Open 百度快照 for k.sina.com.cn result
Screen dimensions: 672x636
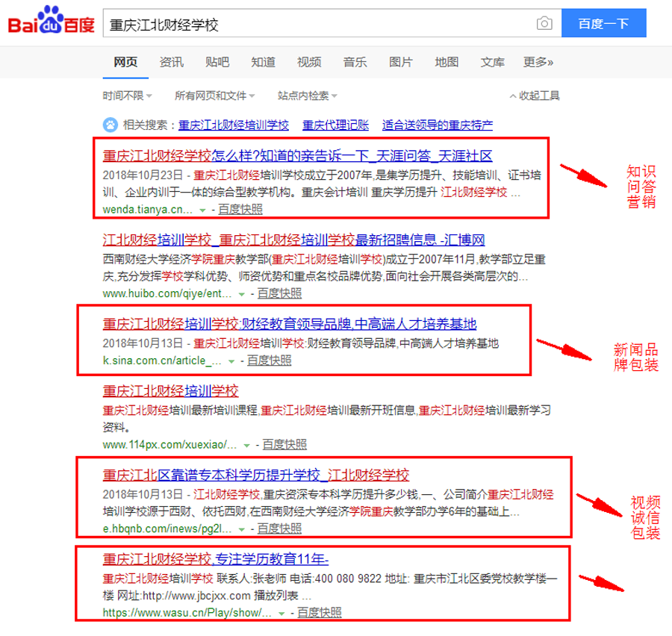pos(269,361)
